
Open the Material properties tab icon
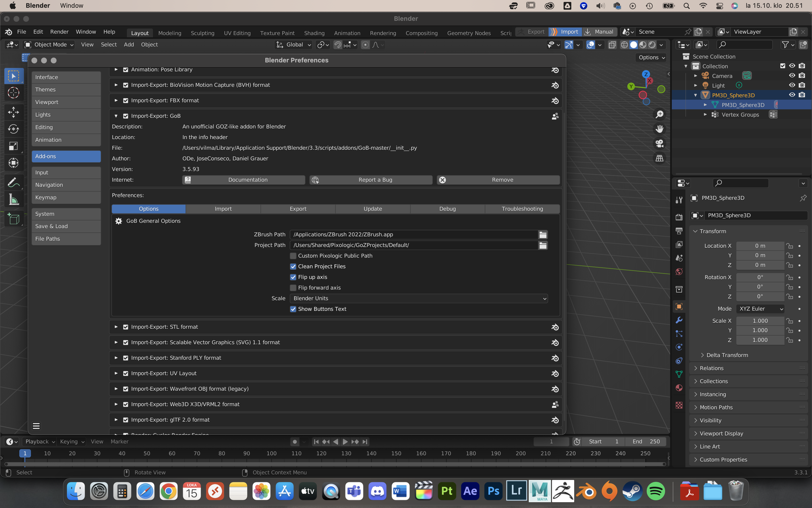point(679,388)
